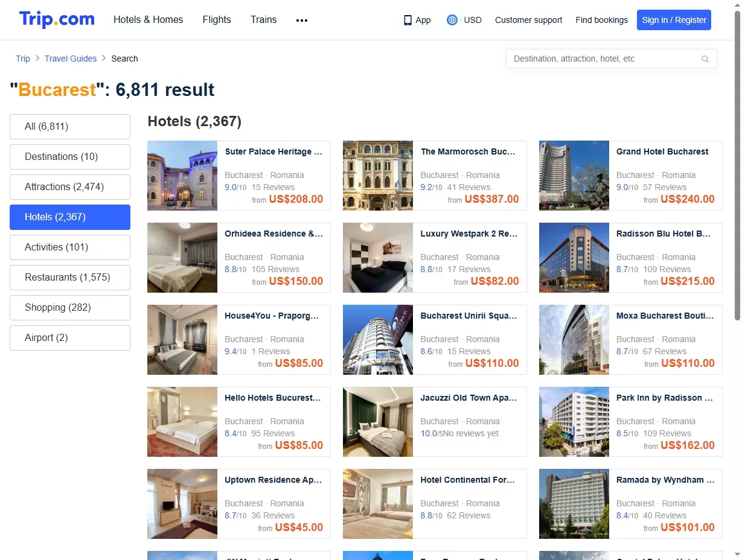Open House4You Praporgescu room photo
The image size is (742, 560).
pos(182,340)
